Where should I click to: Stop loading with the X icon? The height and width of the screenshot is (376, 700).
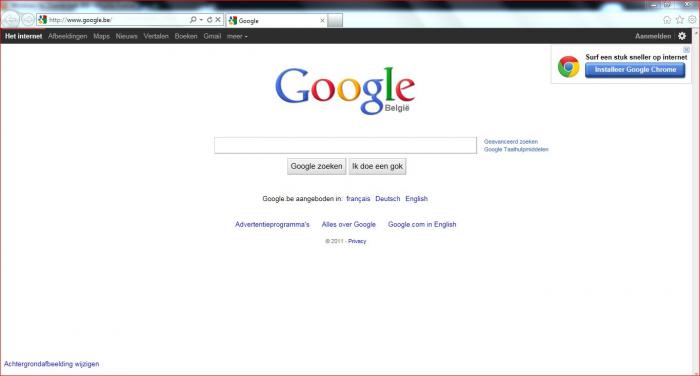(x=218, y=20)
